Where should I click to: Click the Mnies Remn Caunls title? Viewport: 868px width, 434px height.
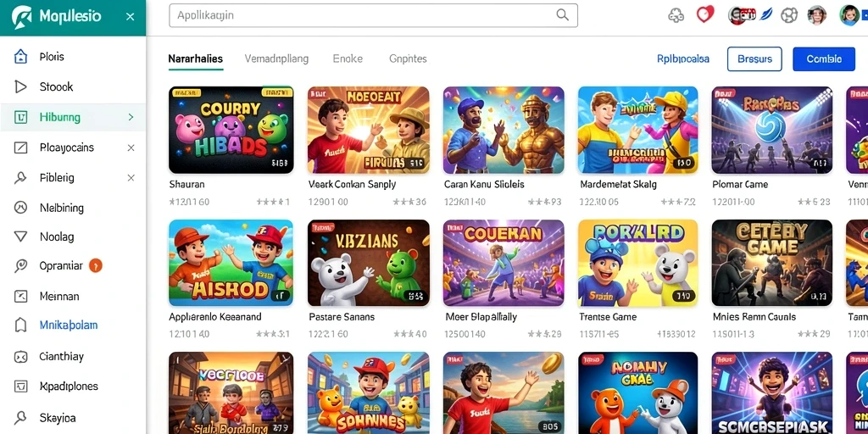[x=754, y=317]
